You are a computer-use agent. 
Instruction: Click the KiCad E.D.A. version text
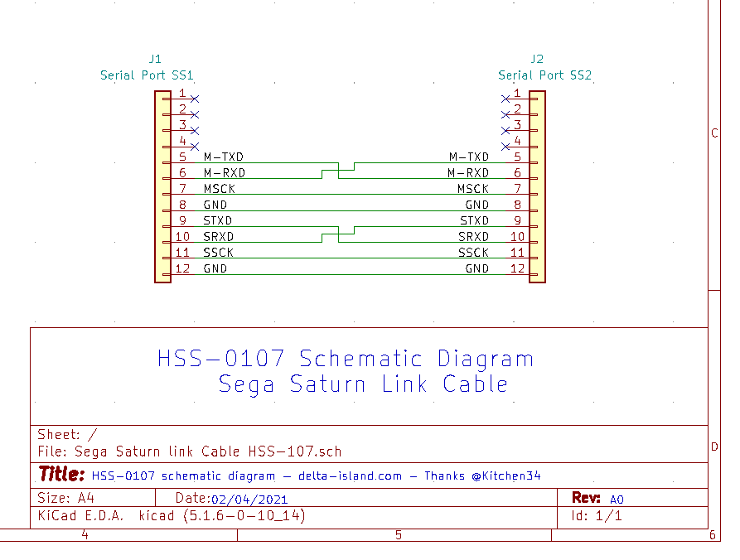(x=172, y=515)
